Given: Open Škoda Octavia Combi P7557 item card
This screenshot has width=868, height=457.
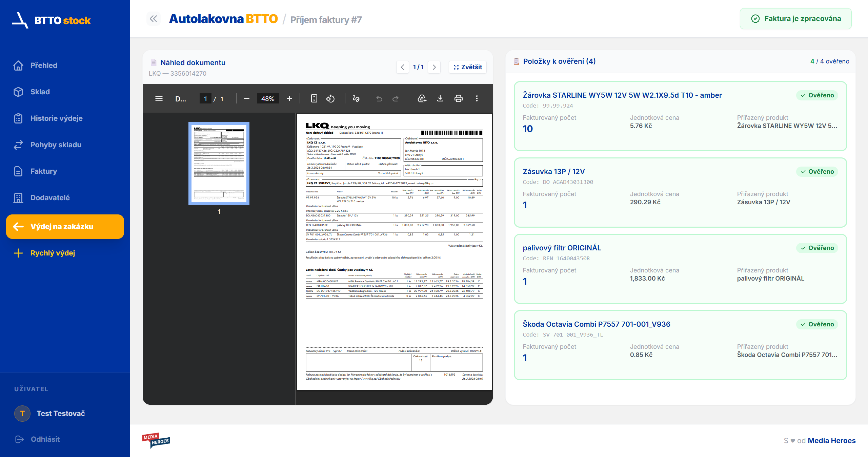Looking at the screenshot, I should pos(681,345).
